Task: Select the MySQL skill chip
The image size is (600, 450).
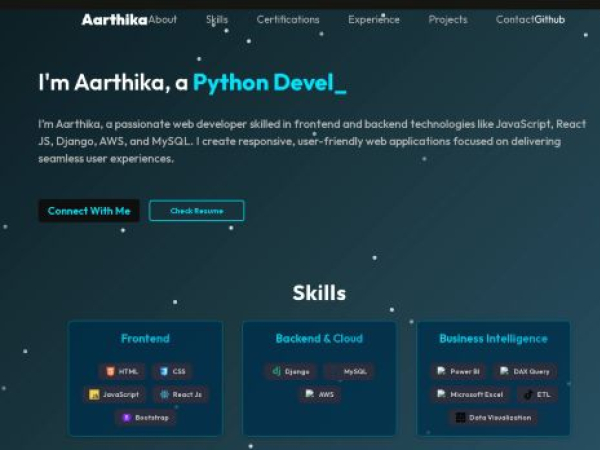Action: [x=348, y=371]
